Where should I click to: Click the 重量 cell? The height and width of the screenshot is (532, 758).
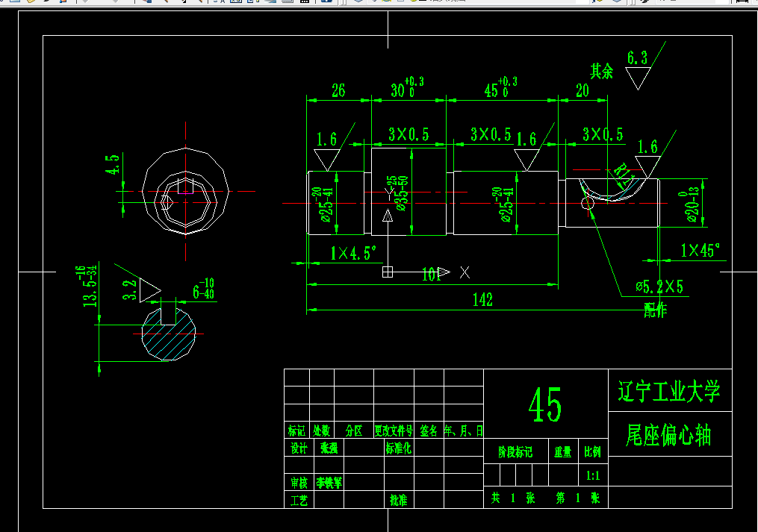pos(563,451)
